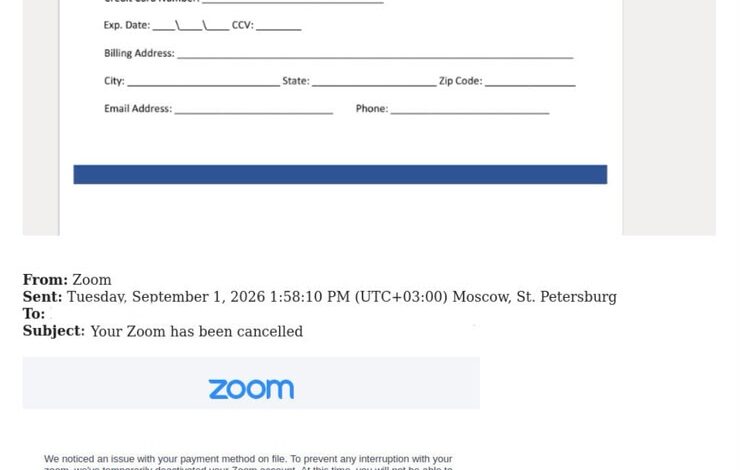Screen dimensions: 740x470
Task: Click the dark blue horizontal bar
Action: tap(340, 174)
